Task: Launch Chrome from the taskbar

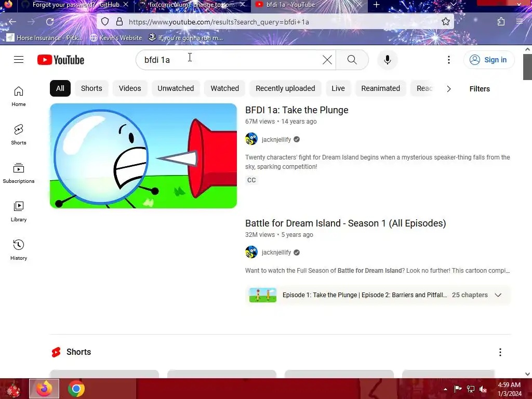Action: (76, 389)
